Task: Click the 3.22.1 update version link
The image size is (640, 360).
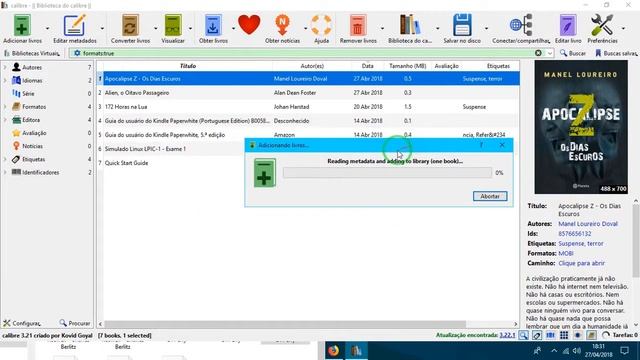Action: coord(507,335)
